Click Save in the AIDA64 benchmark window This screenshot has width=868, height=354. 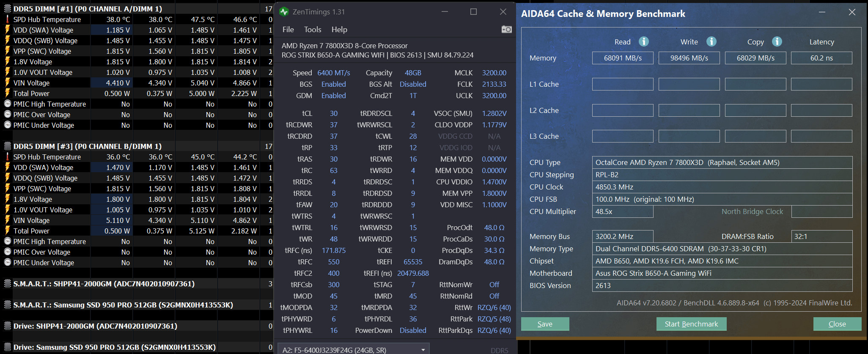(x=545, y=324)
